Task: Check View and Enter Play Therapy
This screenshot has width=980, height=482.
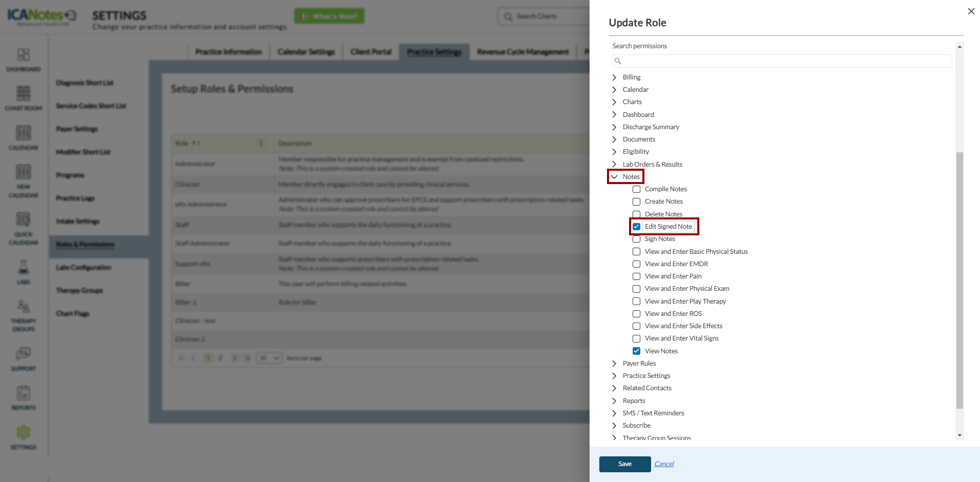Action: (x=636, y=302)
